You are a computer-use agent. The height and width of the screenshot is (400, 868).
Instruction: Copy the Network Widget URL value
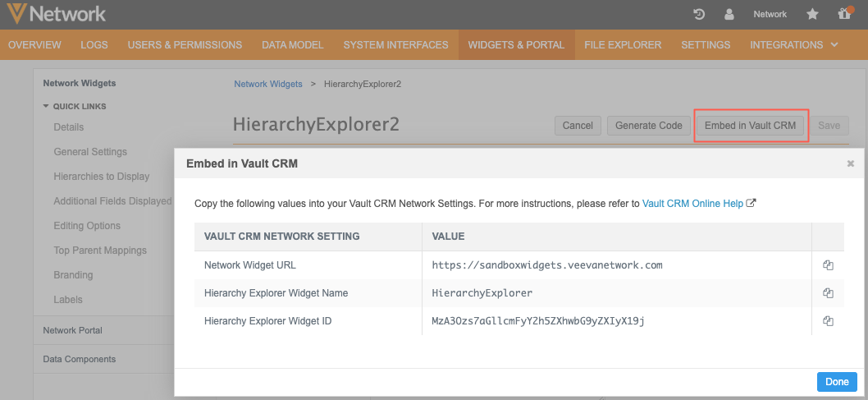(828, 265)
